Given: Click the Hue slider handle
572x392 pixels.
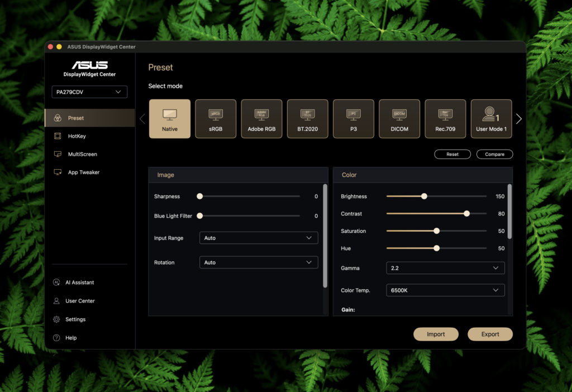Looking at the screenshot, I should coord(436,248).
